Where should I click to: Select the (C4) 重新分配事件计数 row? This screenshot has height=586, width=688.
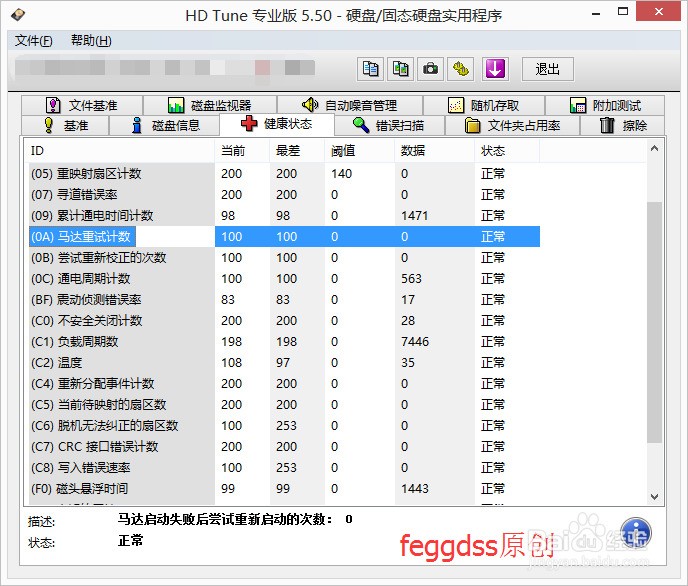point(284,384)
